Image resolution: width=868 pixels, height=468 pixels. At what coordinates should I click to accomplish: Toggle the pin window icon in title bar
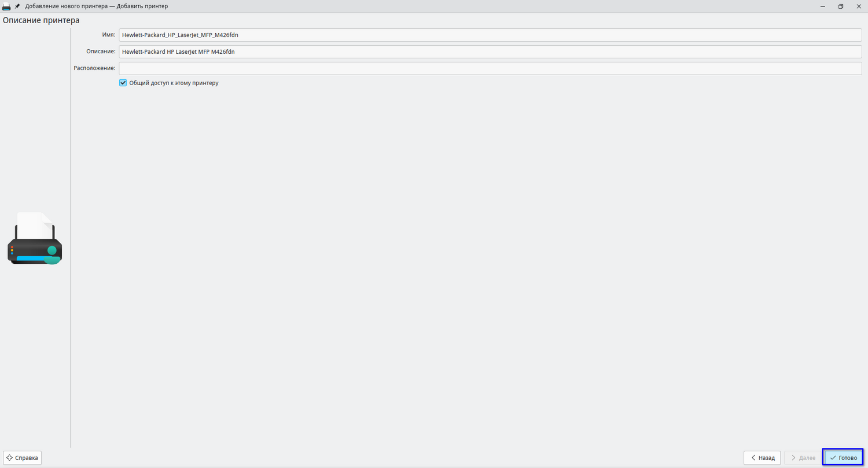pos(17,6)
